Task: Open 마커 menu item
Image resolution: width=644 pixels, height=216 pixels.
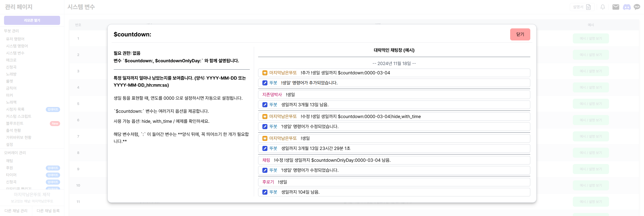Action: tap(10, 95)
